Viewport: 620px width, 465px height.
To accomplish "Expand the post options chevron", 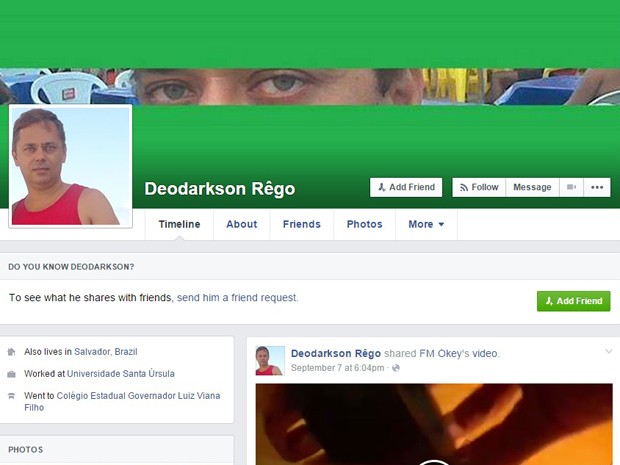I will point(609,351).
